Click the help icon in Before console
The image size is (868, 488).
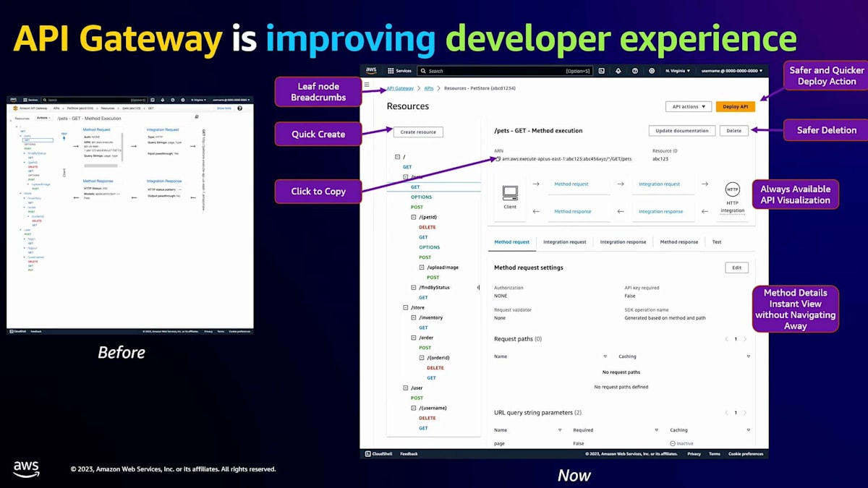(240, 108)
